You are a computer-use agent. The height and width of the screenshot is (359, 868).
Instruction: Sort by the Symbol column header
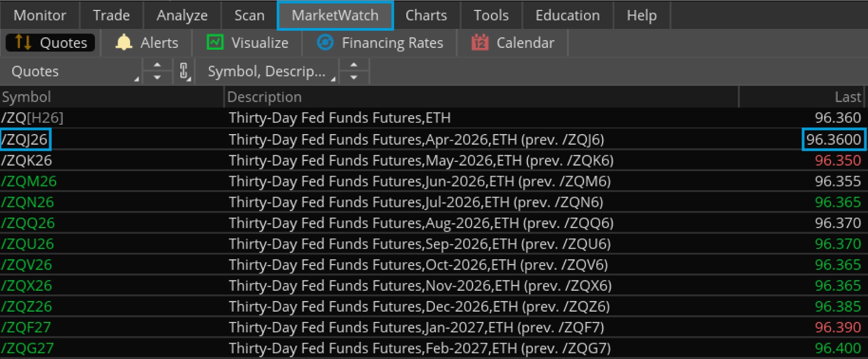tap(112, 97)
